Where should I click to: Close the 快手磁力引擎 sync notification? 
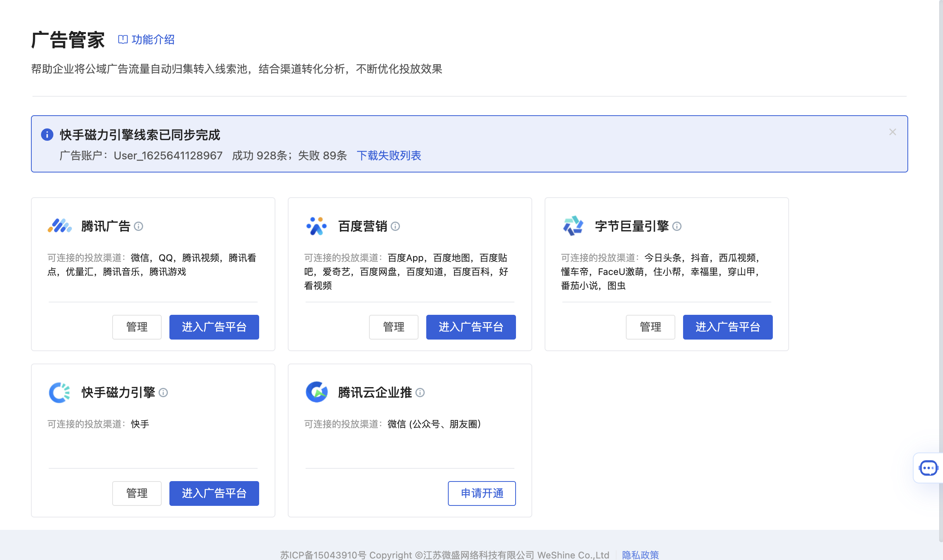892,132
